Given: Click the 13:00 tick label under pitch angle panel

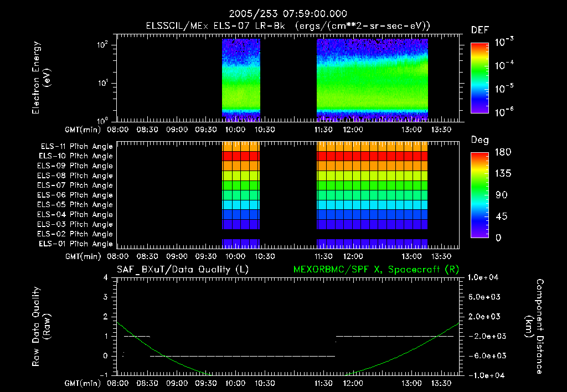Looking at the screenshot, I should (x=411, y=257).
